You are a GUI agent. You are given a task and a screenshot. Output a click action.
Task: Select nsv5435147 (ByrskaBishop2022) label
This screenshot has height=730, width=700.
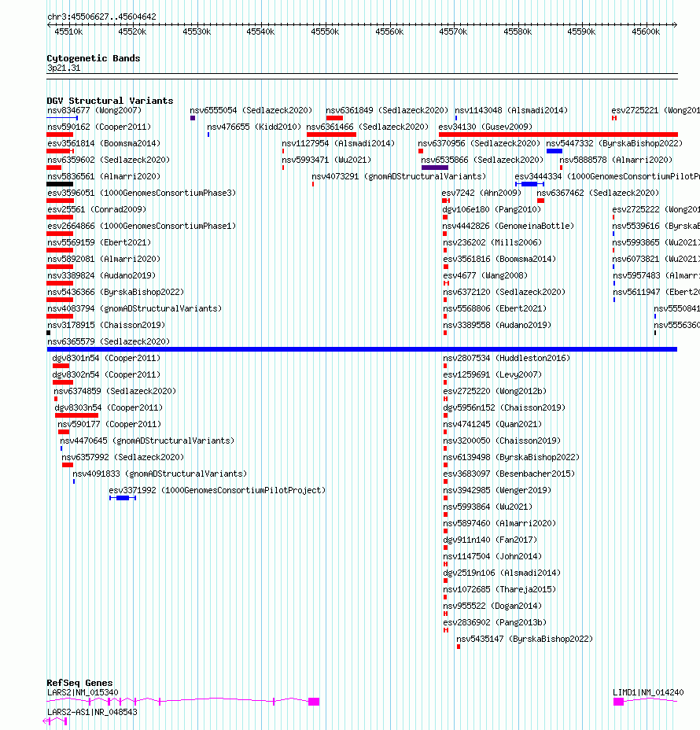(525, 640)
